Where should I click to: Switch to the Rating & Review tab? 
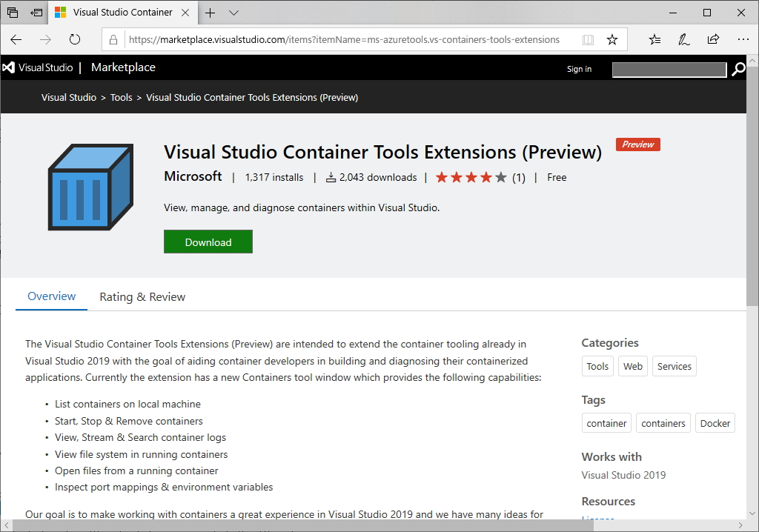(142, 296)
